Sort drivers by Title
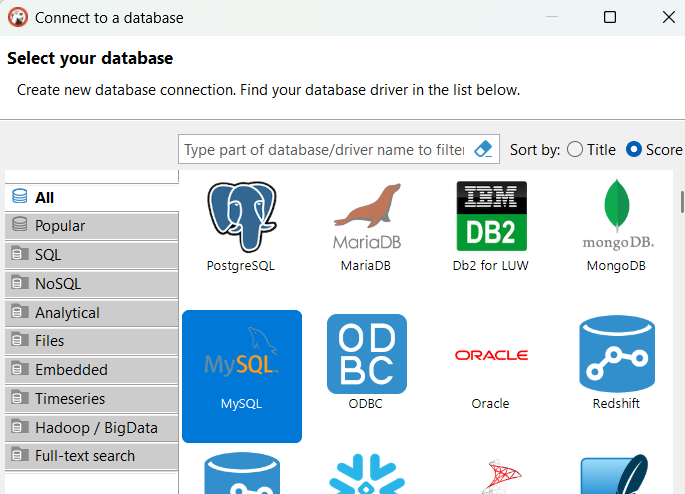This screenshot has width=685, height=494. 575,149
